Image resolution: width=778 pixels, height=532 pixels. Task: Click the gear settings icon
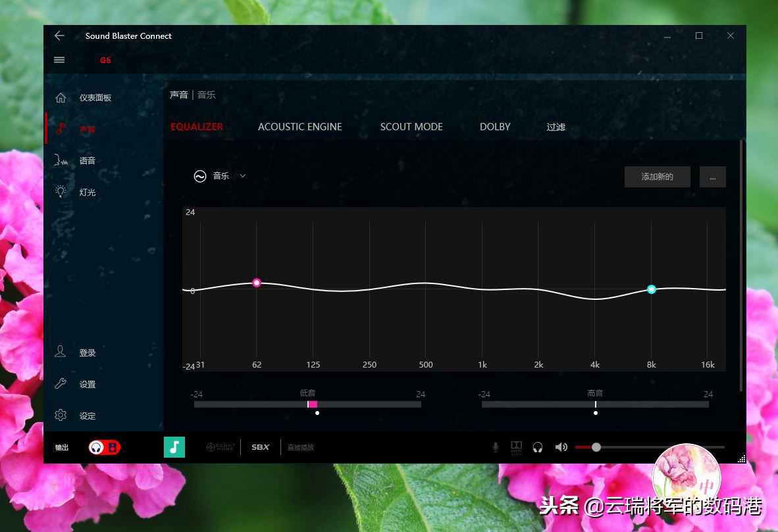[61, 415]
